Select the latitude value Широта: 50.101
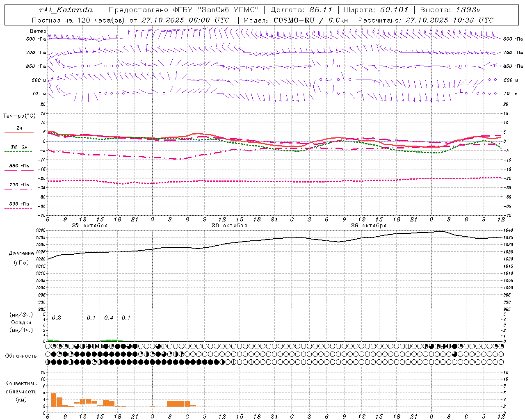525x420 pixels. pyautogui.click(x=376, y=10)
